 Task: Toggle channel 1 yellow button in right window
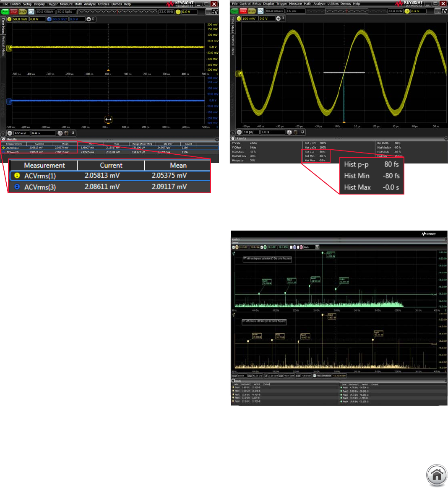239,19
